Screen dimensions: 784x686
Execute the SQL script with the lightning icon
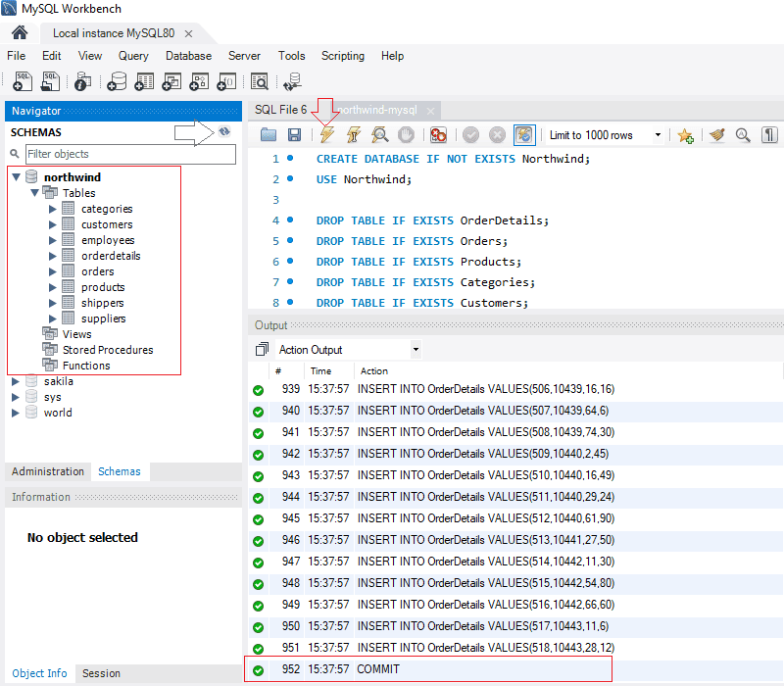pyautogui.click(x=324, y=134)
